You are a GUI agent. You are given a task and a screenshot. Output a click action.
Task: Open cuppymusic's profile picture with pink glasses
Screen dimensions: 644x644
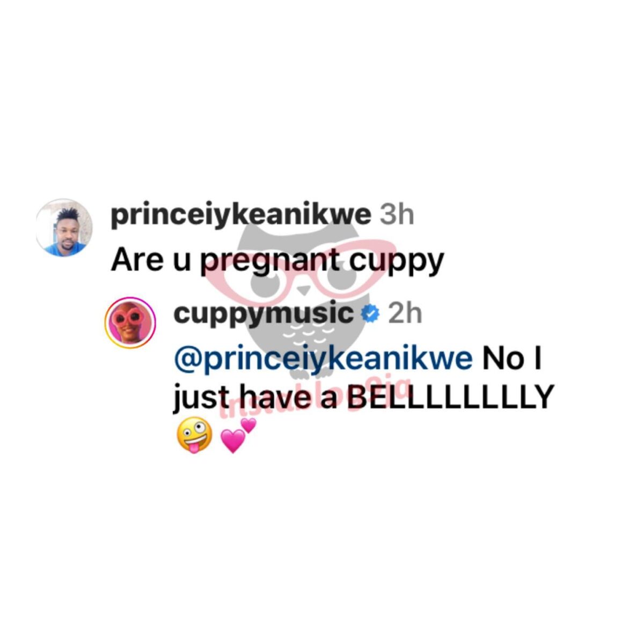(x=130, y=323)
